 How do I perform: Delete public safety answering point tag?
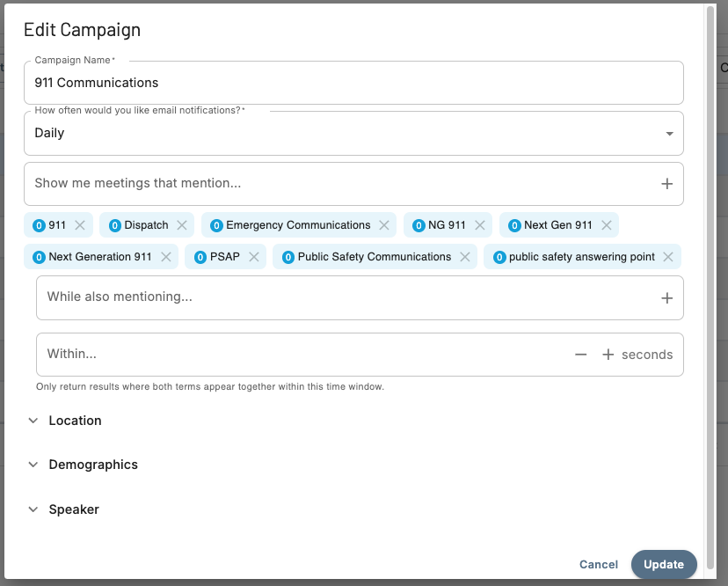pyautogui.click(x=668, y=257)
